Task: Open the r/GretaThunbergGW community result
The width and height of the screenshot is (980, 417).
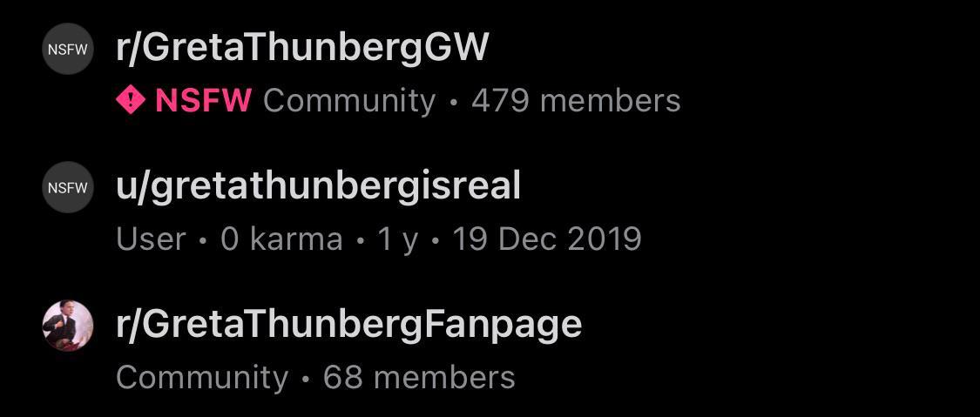Action: [302, 49]
